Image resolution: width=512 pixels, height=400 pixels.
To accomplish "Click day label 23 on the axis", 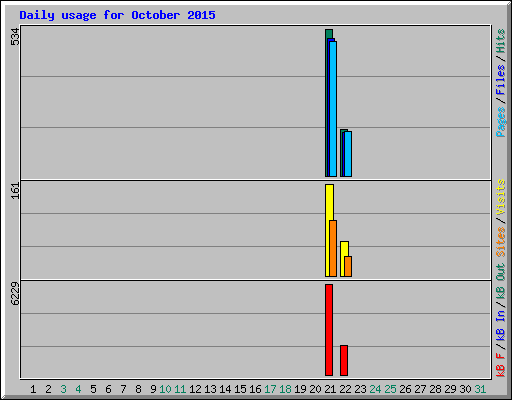I will point(360,389).
